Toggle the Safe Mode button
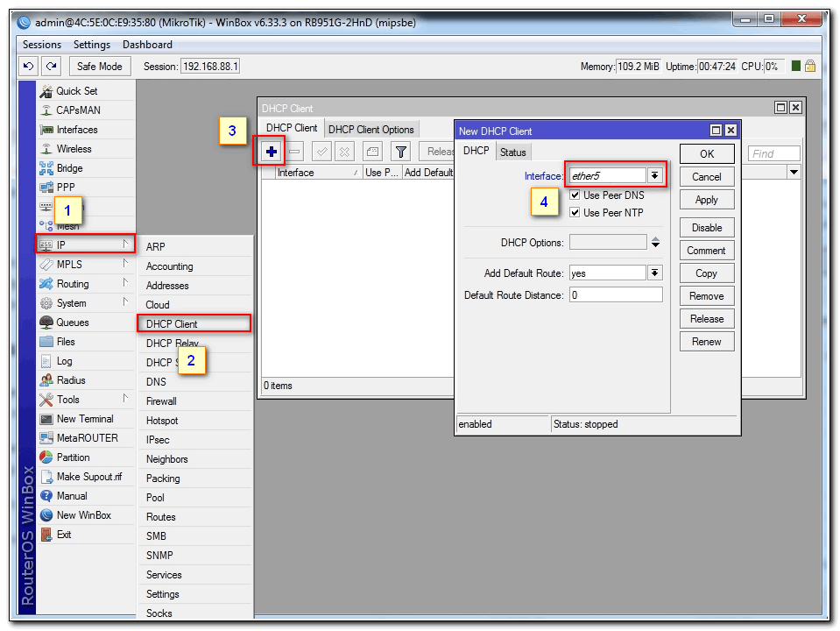 99,67
